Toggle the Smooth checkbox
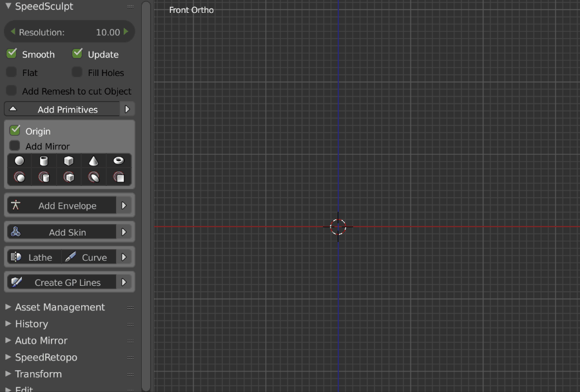This screenshot has width=580, height=392. pyautogui.click(x=12, y=53)
